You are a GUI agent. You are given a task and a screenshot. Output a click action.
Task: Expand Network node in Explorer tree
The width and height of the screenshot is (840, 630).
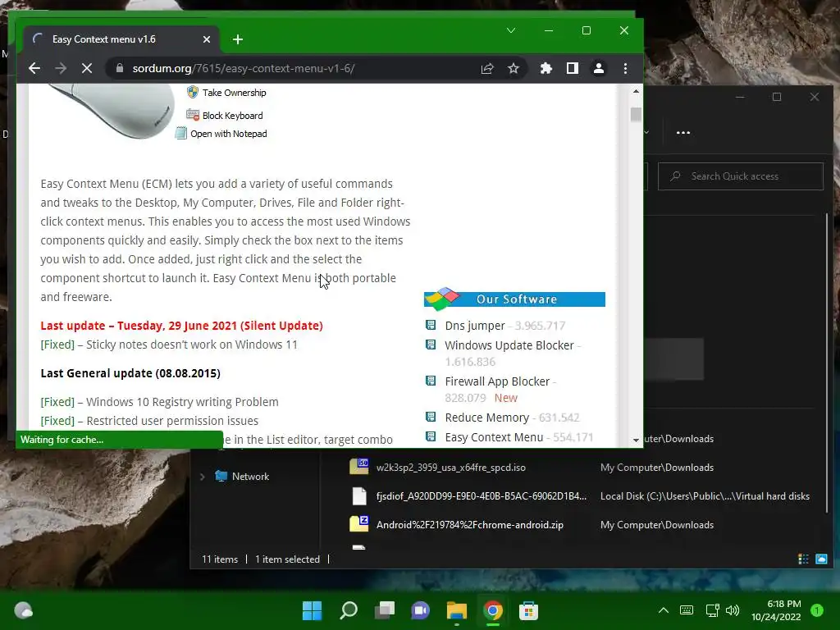click(x=202, y=477)
